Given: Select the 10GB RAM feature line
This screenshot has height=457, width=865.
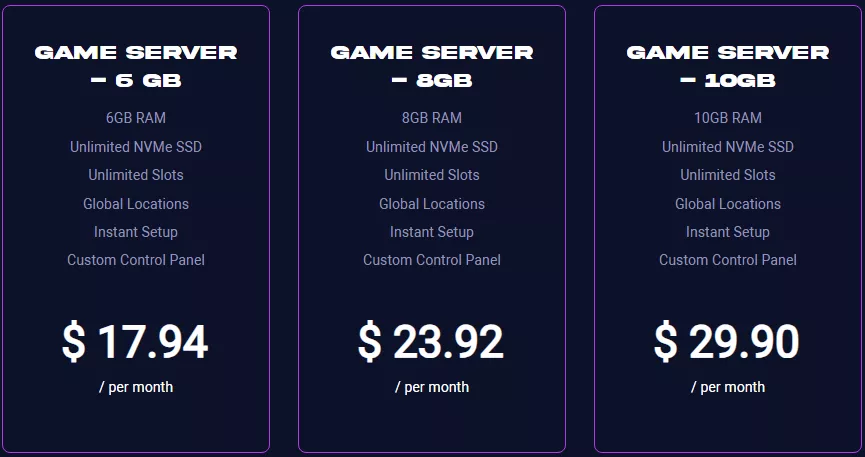Looking at the screenshot, I should coord(728,118).
